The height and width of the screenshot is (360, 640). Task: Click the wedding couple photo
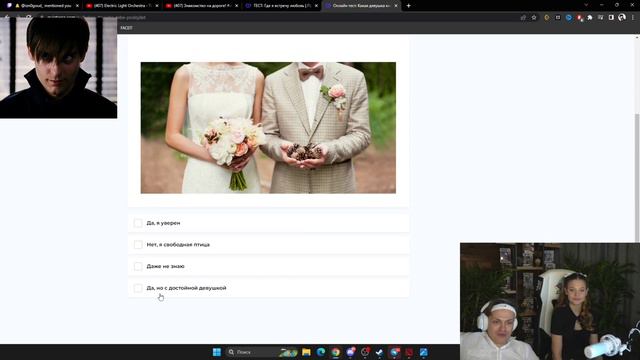click(x=268, y=127)
